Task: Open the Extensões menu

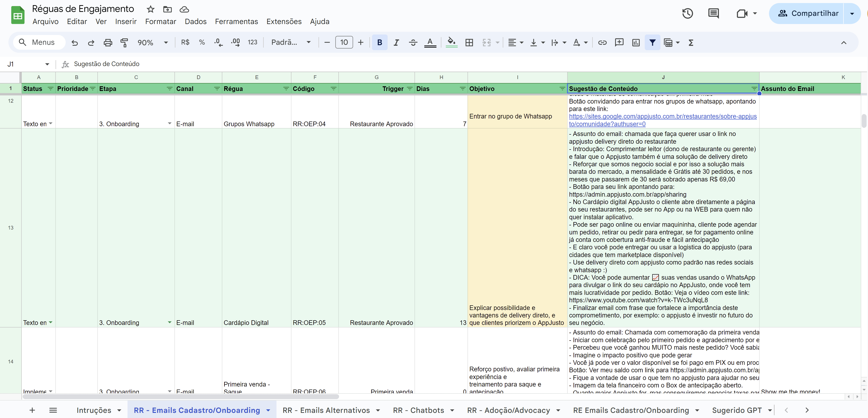Action: pyautogui.click(x=284, y=21)
